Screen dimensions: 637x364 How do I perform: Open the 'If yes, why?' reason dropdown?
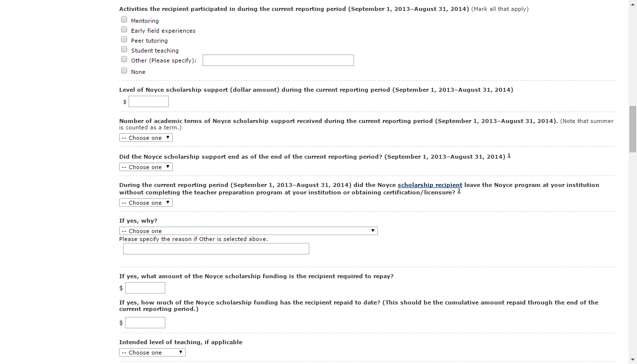pyautogui.click(x=248, y=231)
